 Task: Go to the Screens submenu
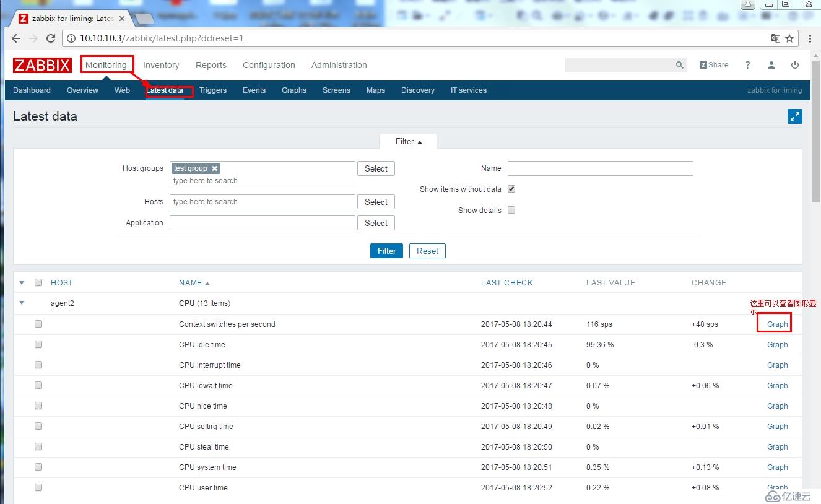point(336,90)
